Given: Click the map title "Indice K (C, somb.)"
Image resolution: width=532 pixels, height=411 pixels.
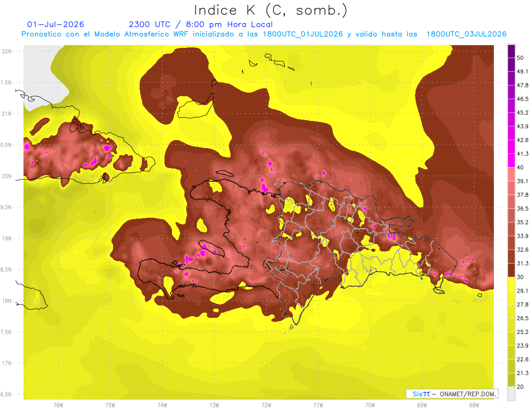Looking at the screenshot, I should click(270, 10).
